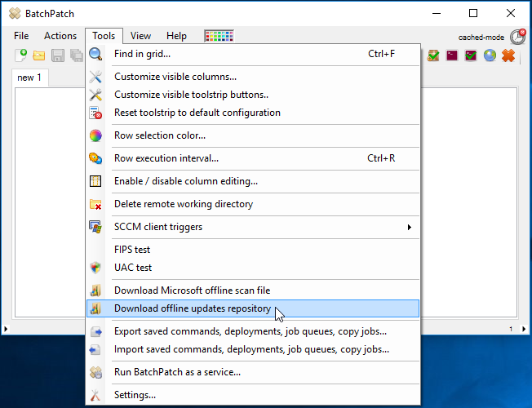Choose 'Export saved commands, deployments, job queues...'
The image size is (532, 408).
(x=253, y=331)
